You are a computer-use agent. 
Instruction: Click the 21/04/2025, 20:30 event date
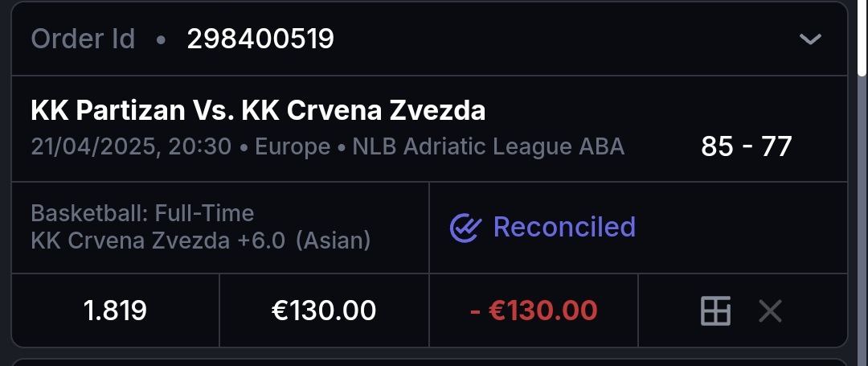pyautogui.click(x=131, y=147)
